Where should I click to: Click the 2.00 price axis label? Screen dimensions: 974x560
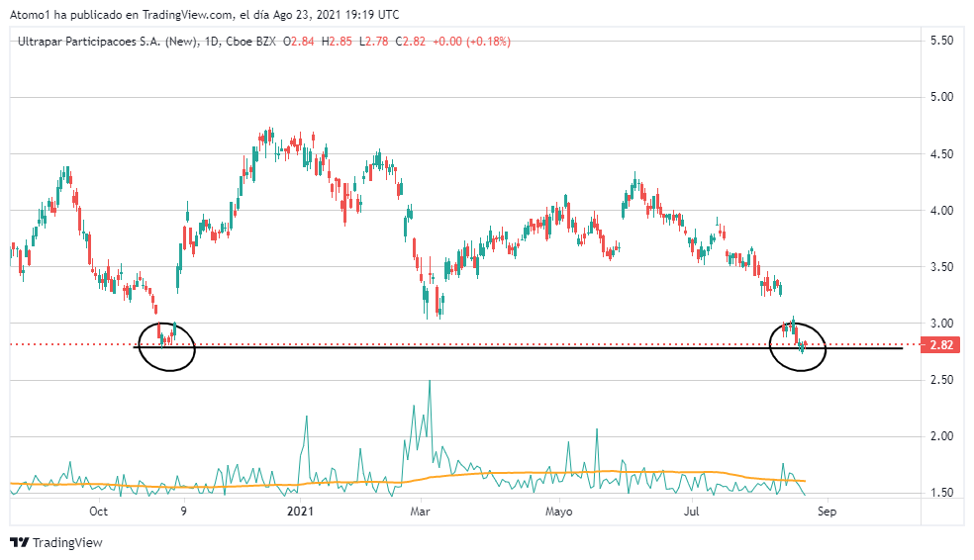941,436
